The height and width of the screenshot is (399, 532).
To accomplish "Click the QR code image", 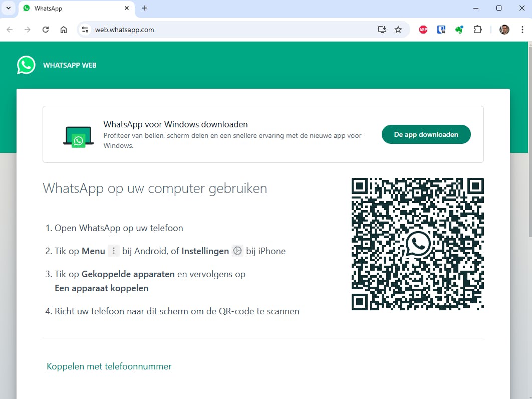I will tap(418, 244).
